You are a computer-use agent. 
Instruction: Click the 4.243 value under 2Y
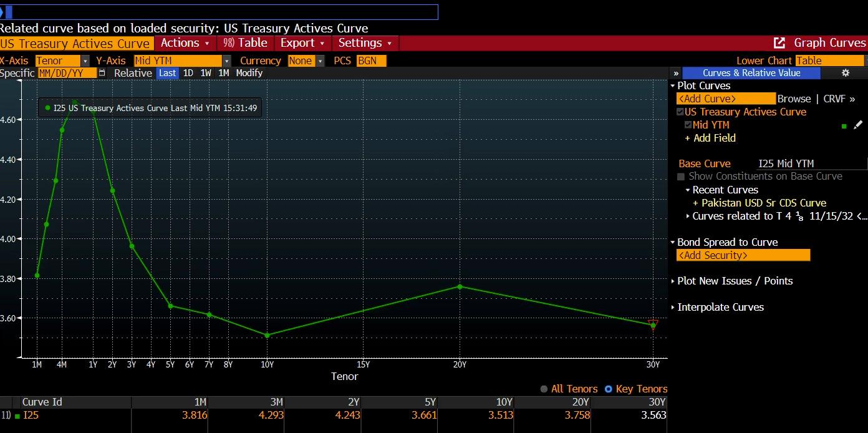coord(348,415)
